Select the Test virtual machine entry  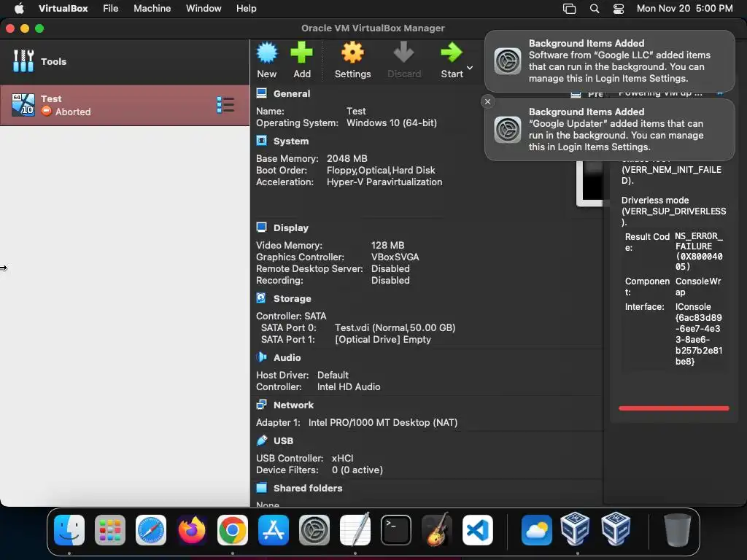tap(125, 105)
